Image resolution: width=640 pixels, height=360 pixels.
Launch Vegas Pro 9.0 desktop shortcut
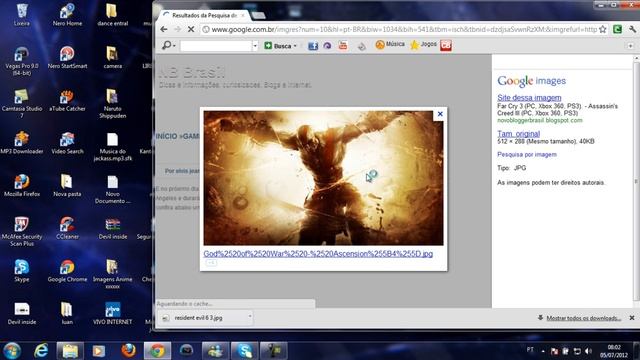tap(22, 61)
